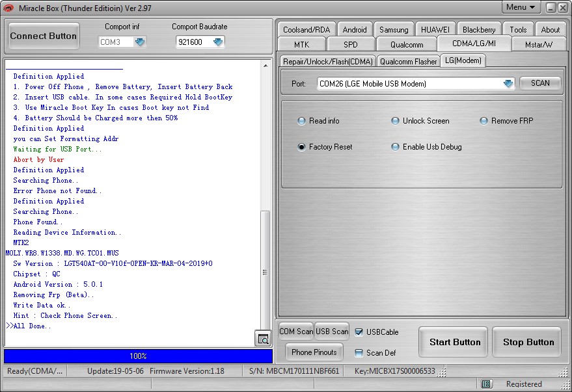Toggle the Scan Def checkbox
Screen dimensions: 572x392
tap(359, 352)
